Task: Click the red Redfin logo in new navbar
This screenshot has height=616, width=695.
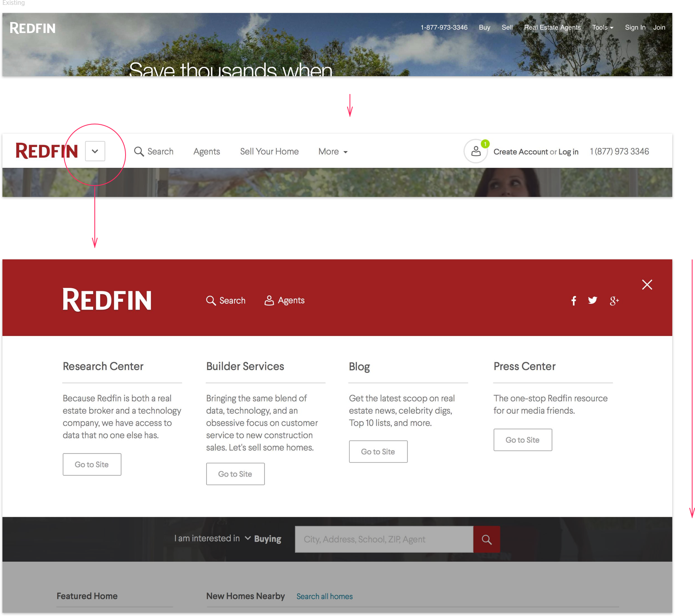Action: (47, 151)
